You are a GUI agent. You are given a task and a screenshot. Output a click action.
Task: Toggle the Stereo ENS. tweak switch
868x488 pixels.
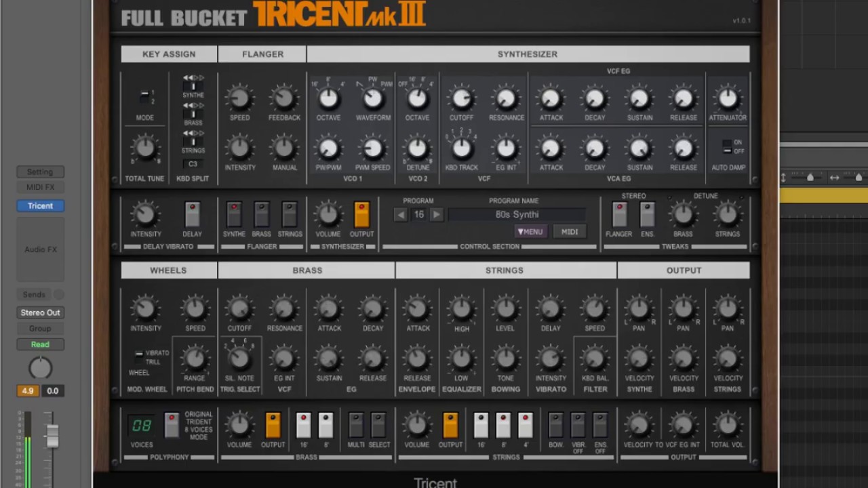click(x=648, y=214)
